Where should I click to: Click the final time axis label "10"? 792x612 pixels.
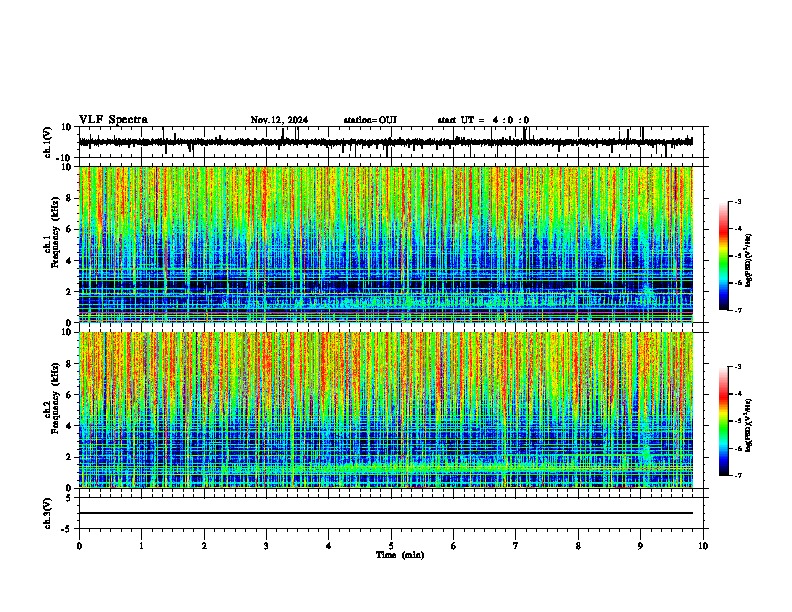pyautogui.click(x=703, y=546)
